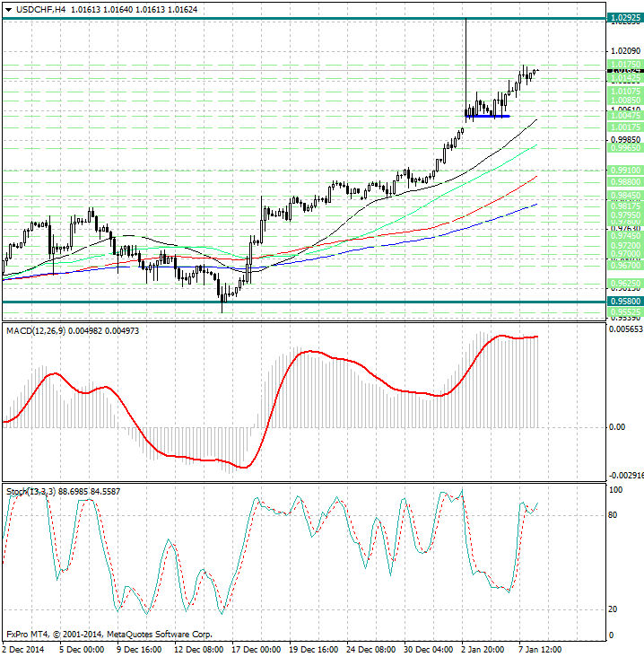Click the MACD zero level 0.00 label
This screenshot has height=657, width=644.
tap(617, 427)
